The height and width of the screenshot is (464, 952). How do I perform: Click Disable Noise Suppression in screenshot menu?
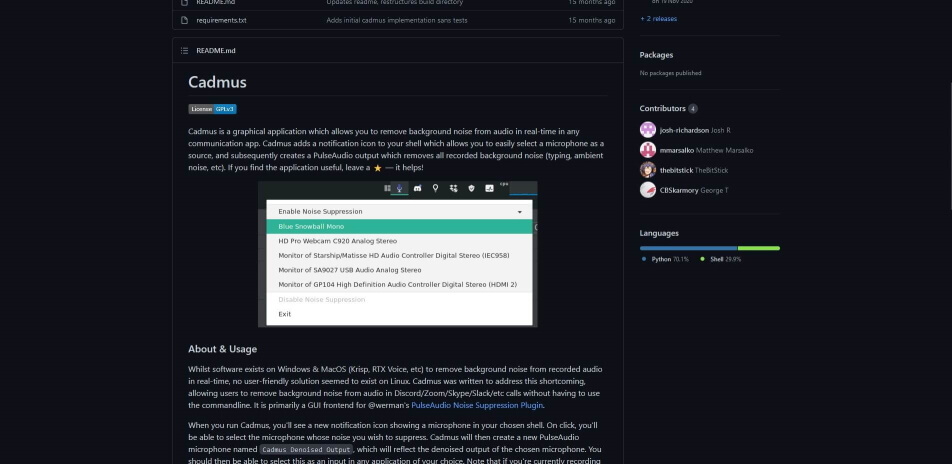400,299
